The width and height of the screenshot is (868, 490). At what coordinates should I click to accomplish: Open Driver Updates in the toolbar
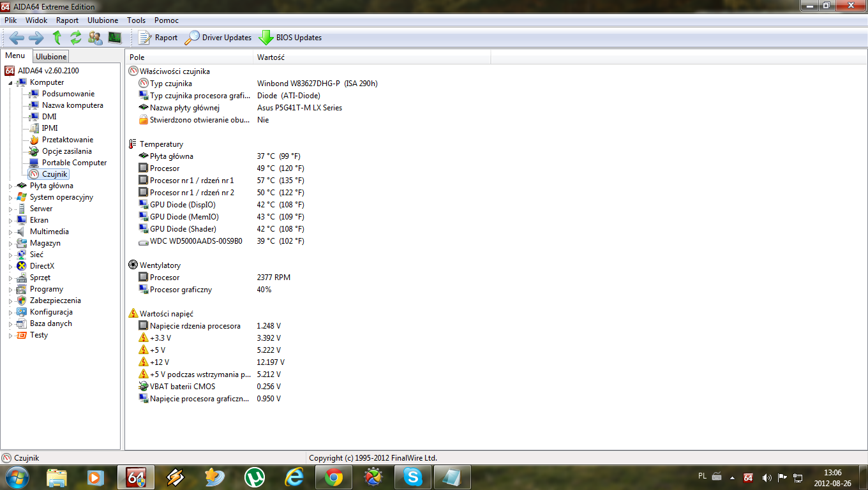point(218,38)
